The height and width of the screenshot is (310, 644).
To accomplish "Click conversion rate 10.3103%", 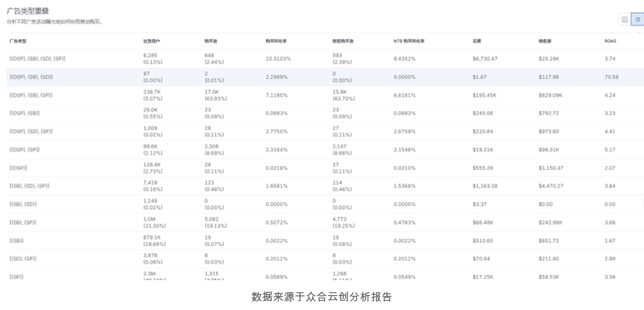I will (x=278, y=58).
